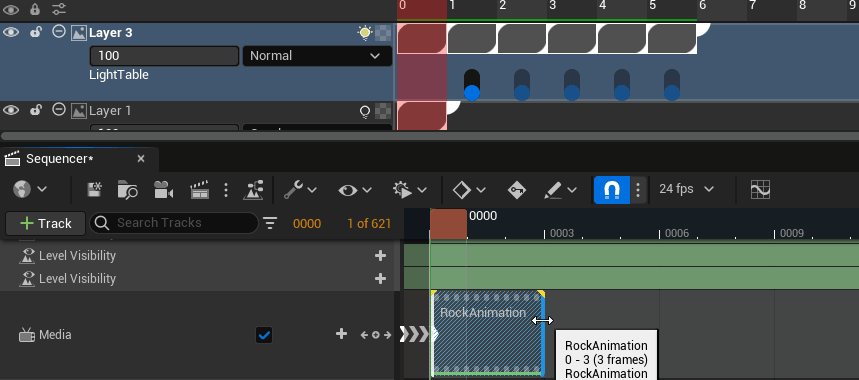Select the Layer 3 keyframe at frame 0
The height and width of the screenshot is (380, 859).
[422, 39]
